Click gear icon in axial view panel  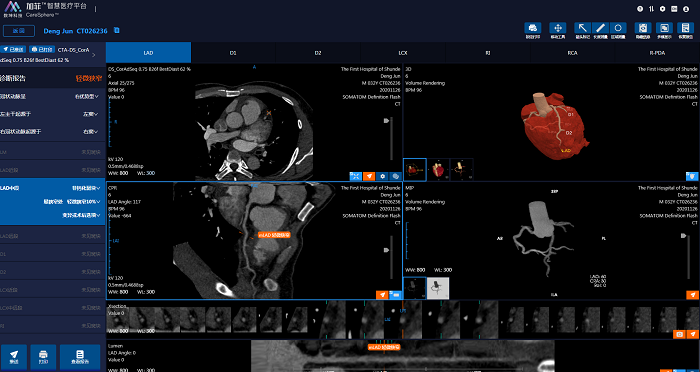[382, 176]
